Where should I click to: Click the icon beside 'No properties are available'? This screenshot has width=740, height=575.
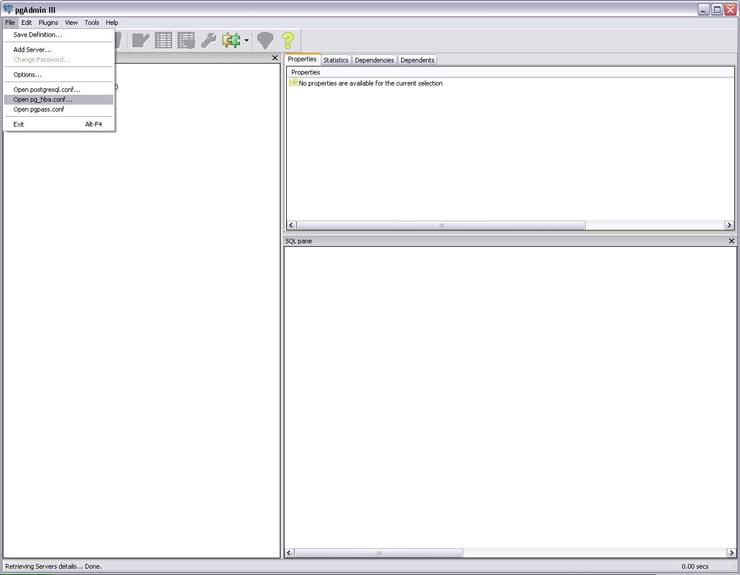[x=293, y=83]
